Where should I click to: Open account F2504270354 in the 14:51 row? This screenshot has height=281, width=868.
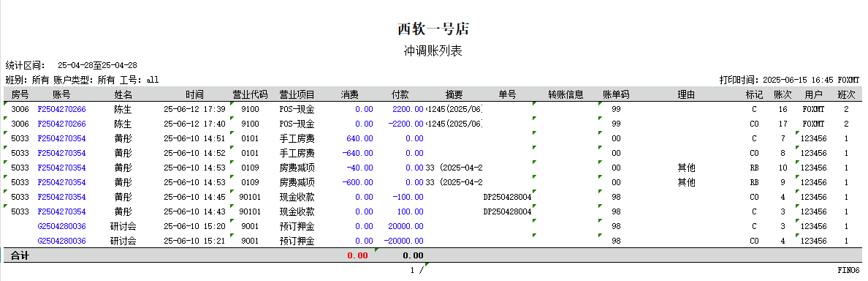click(61, 138)
